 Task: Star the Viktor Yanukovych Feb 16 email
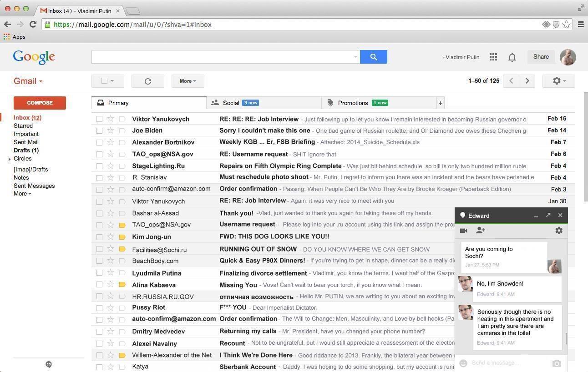coord(111,119)
